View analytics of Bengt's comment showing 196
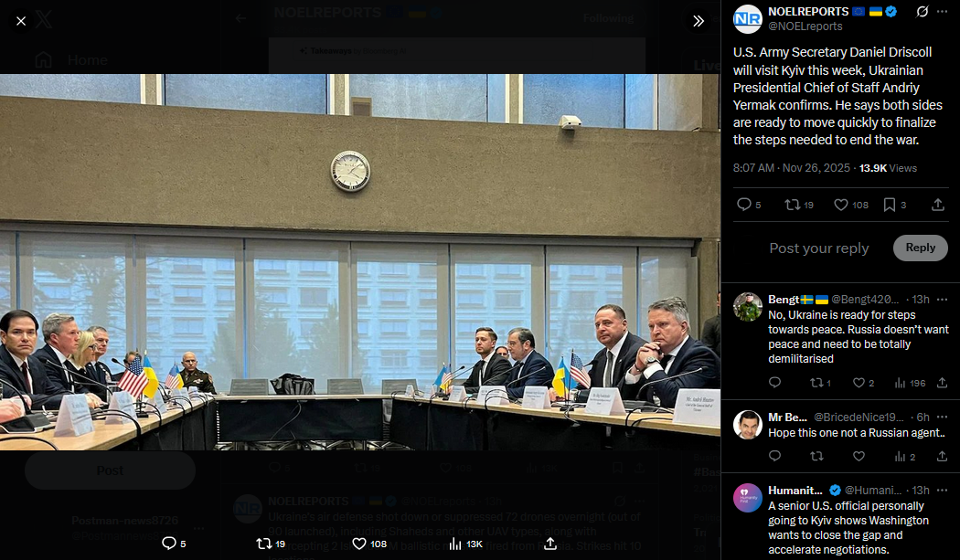960x560 pixels. point(910,383)
